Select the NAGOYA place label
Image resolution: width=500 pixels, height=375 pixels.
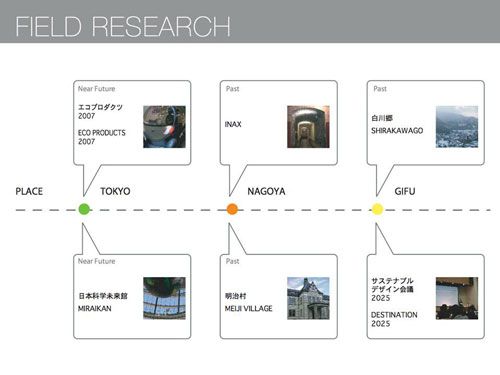click(x=266, y=191)
